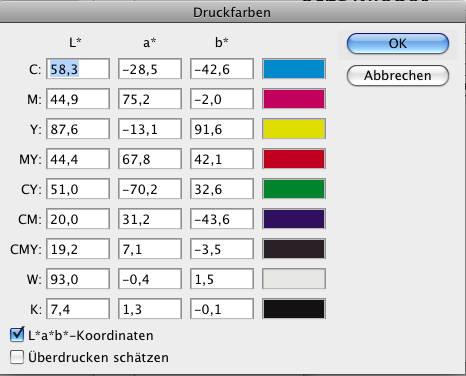Click the CMY row L* field 19,2
Image resolution: width=466 pixels, height=376 pixels.
[78, 249]
